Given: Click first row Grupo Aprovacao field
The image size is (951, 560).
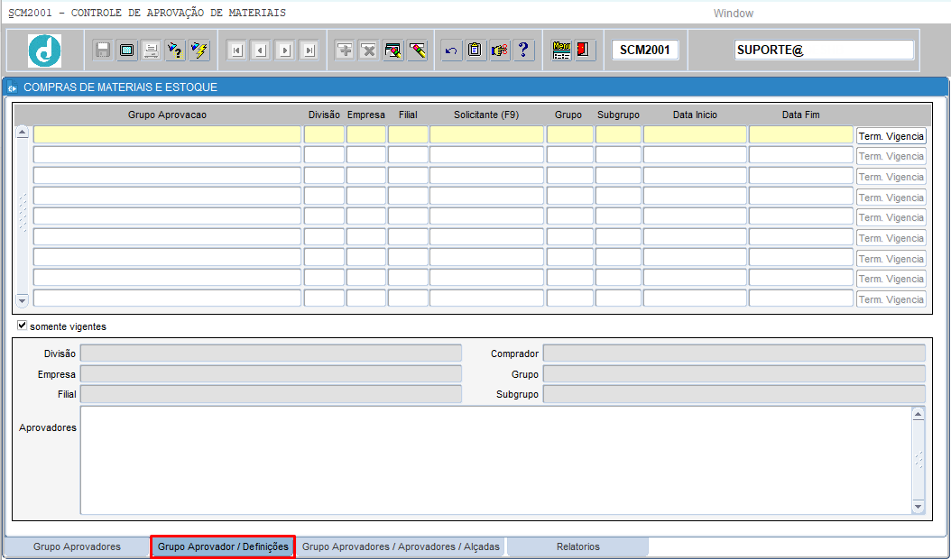Looking at the screenshot, I should coord(167,134).
